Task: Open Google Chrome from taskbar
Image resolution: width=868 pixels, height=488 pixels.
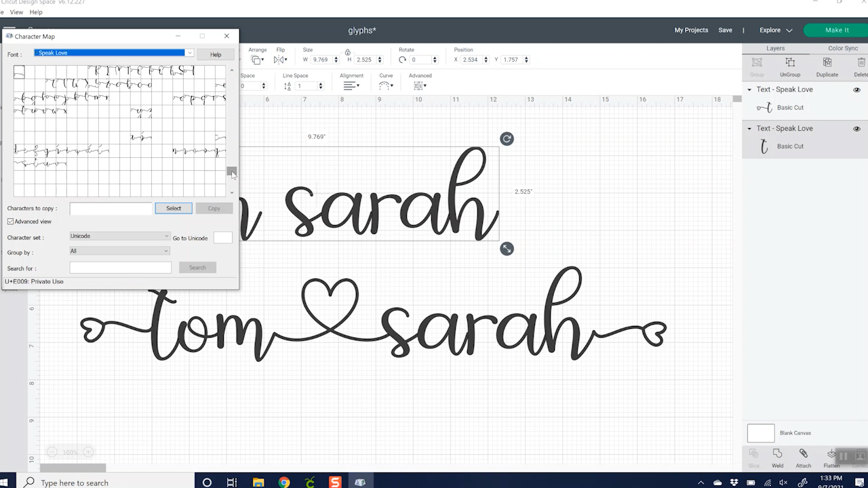Action: pyautogui.click(x=284, y=482)
